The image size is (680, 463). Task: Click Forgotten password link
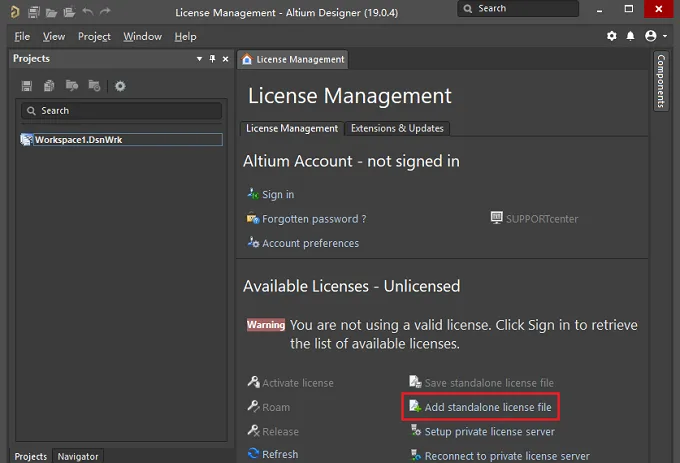coord(314,219)
